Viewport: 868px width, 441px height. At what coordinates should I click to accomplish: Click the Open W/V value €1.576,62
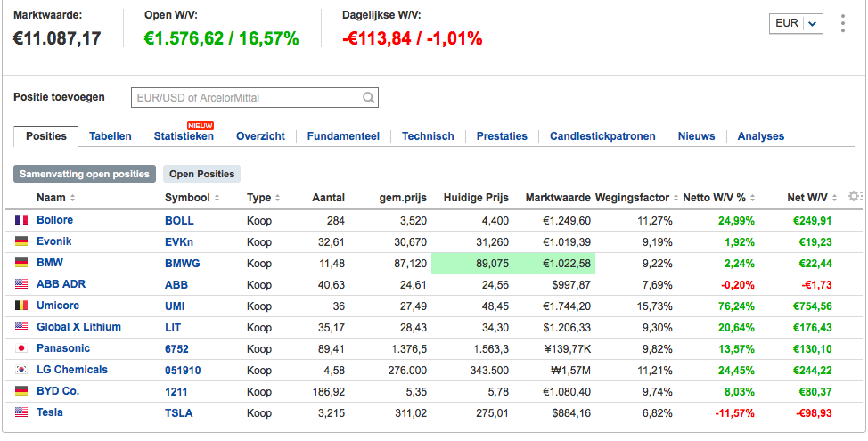(184, 38)
